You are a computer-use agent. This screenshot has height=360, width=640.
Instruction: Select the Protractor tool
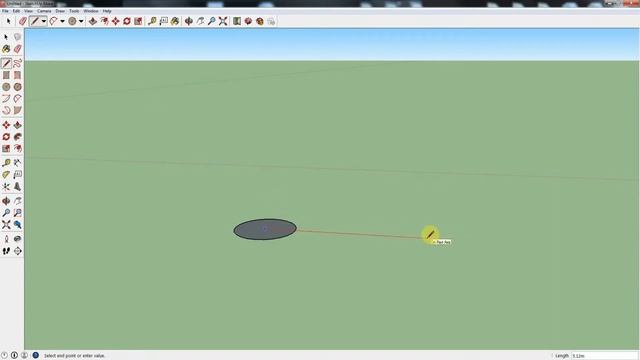pyautogui.click(x=6, y=175)
